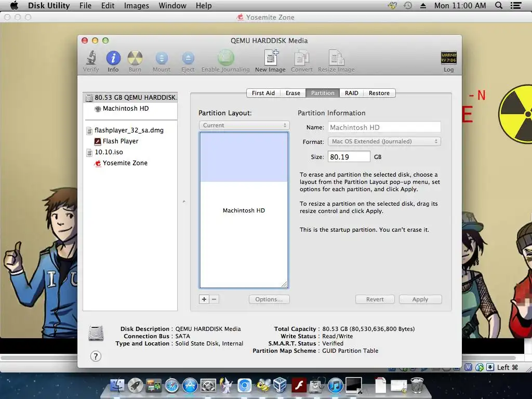
Task: Open the Info toolbar icon
Action: click(x=113, y=61)
